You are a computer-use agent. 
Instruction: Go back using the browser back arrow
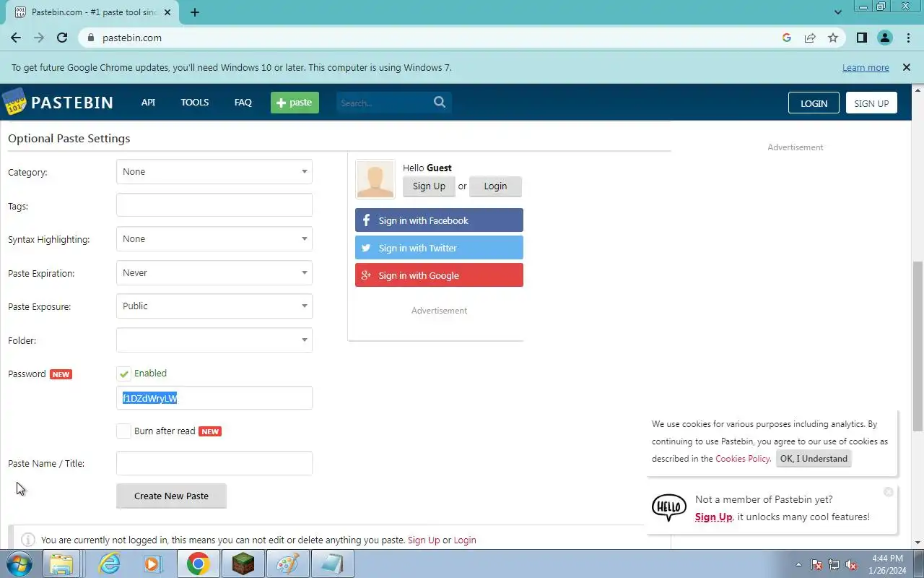pos(16,38)
